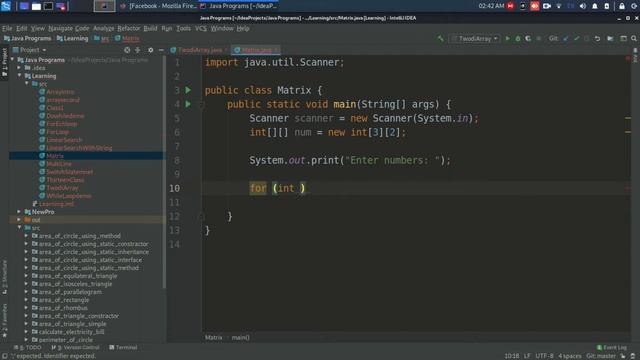Image resolution: width=640 pixels, height=360 pixels.
Task: Open notifications bell in system tray
Action: [595, 6]
